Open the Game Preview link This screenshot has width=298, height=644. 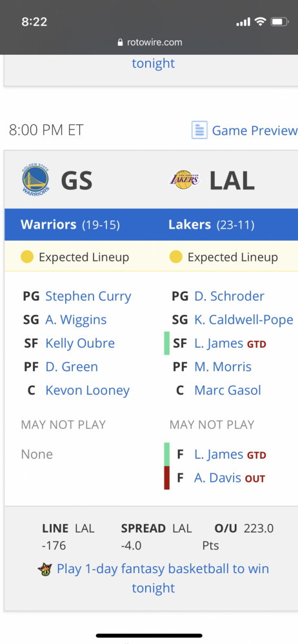[x=254, y=131]
